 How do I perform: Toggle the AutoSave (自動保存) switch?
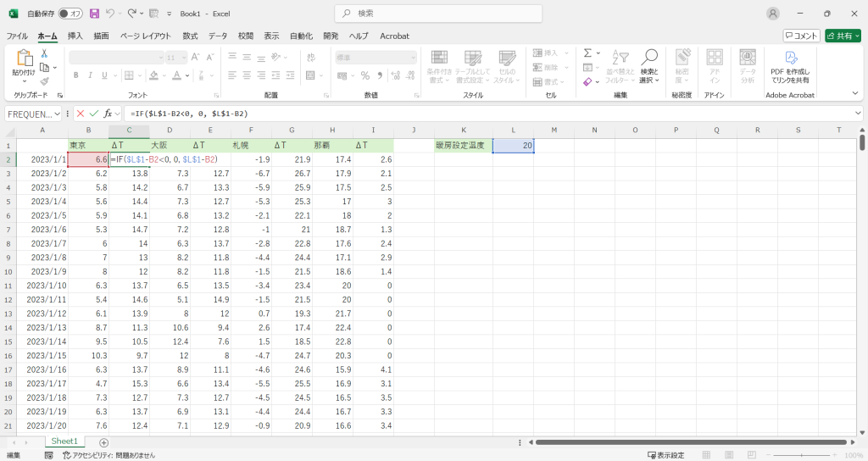(x=70, y=14)
